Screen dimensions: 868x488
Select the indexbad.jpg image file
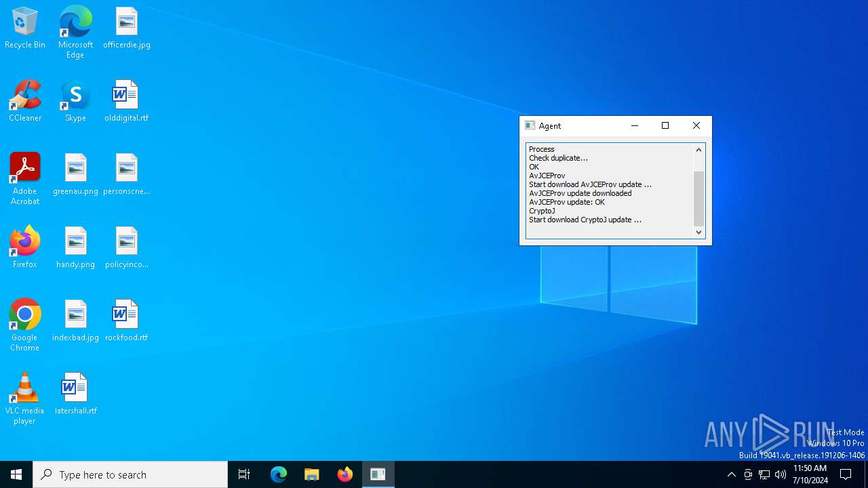tap(75, 321)
